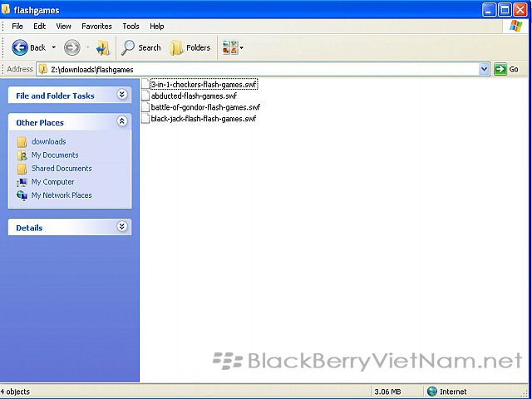Select 3-in-1-checkers-flash-games.swf file name
Viewport: 532px width, 399px height.
204,84
